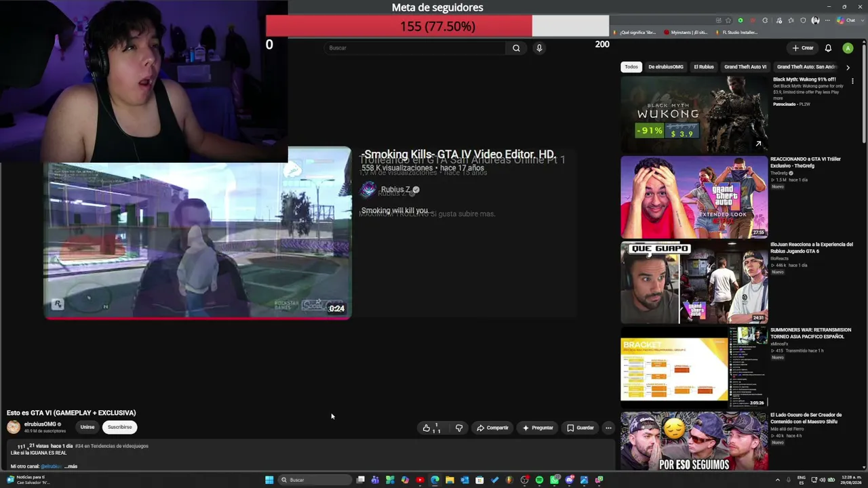Viewport: 868px width, 488px height.
Task: Click the 'Meta de seguidores' 155 progress bar
Action: point(437,26)
